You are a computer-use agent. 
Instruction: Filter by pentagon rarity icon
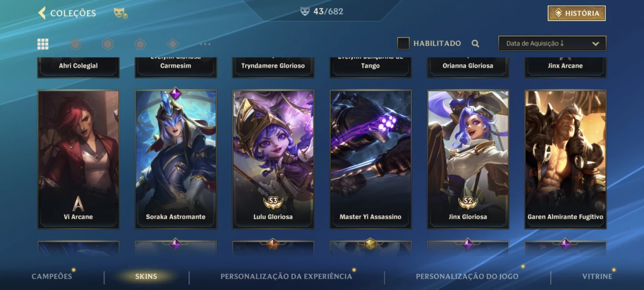coord(140,44)
